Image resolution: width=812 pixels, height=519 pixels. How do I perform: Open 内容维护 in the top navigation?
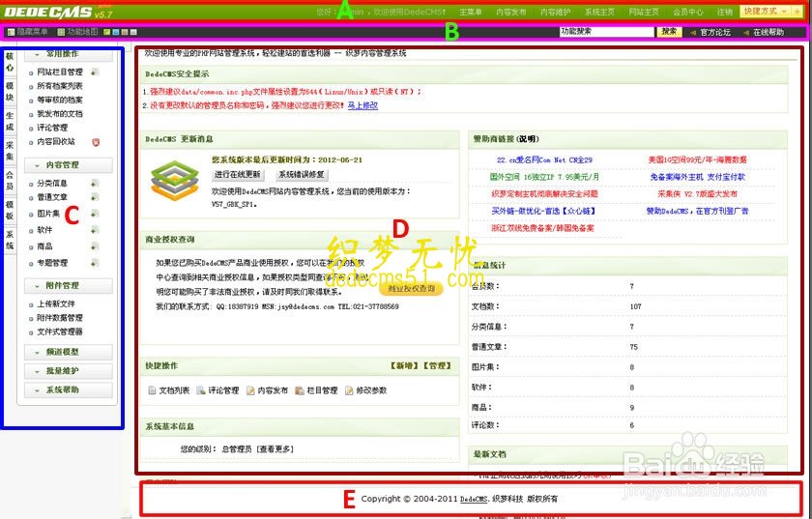[x=555, y=12]
